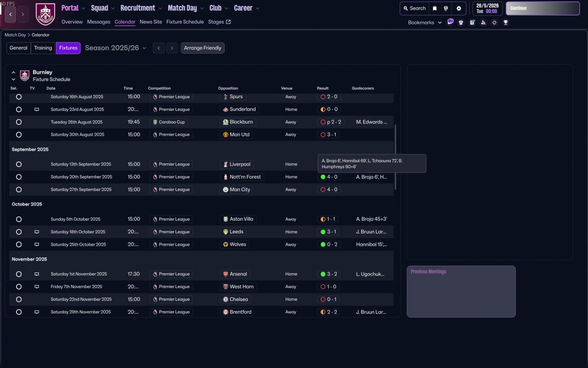Go to the next season with the right arrow
The image size is (588, 368).
(172, 48)
